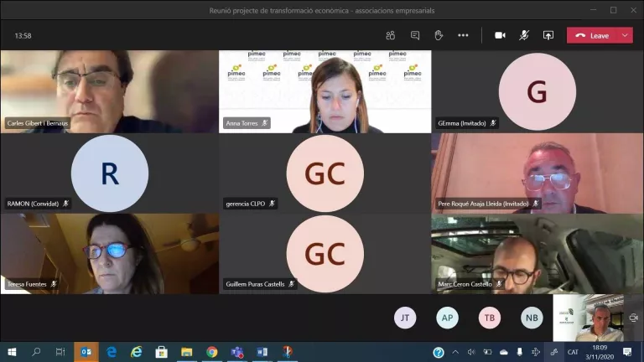The width and height of the screenshot is (644, 362).
Task: Open Windows notification center
Action: tap(627, 352)
